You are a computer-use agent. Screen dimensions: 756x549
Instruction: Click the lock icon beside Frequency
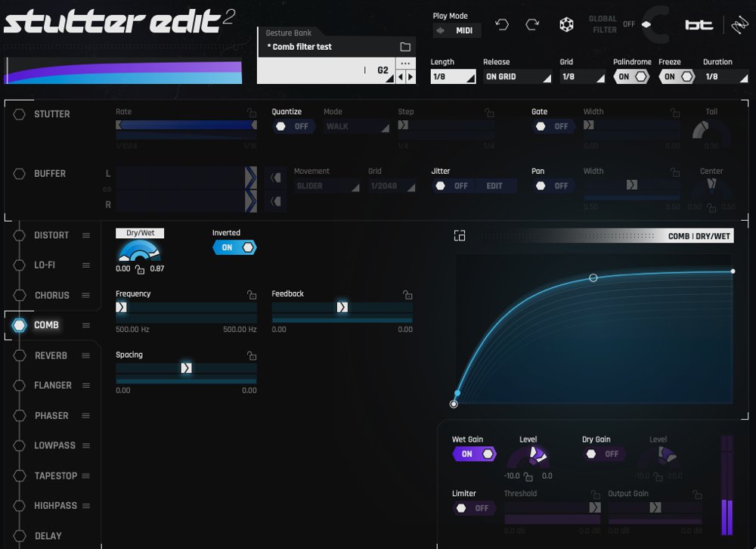click(x=252, y=295)
